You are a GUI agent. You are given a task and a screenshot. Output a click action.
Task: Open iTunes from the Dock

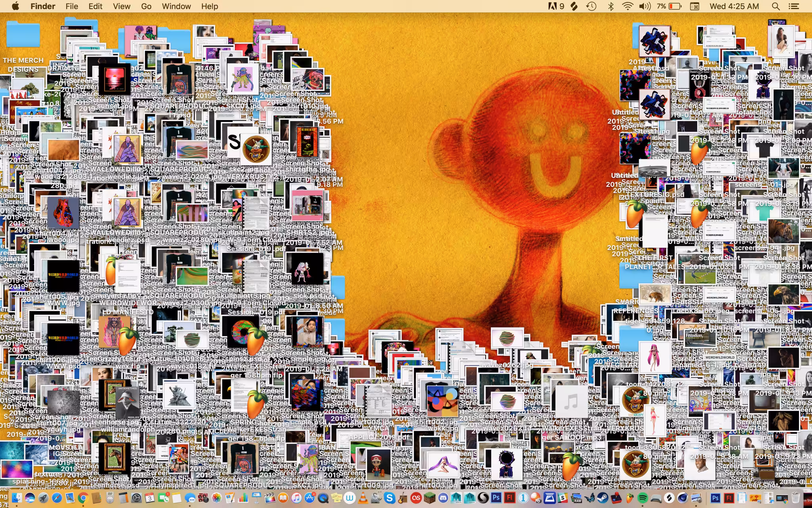click(297, 498)
